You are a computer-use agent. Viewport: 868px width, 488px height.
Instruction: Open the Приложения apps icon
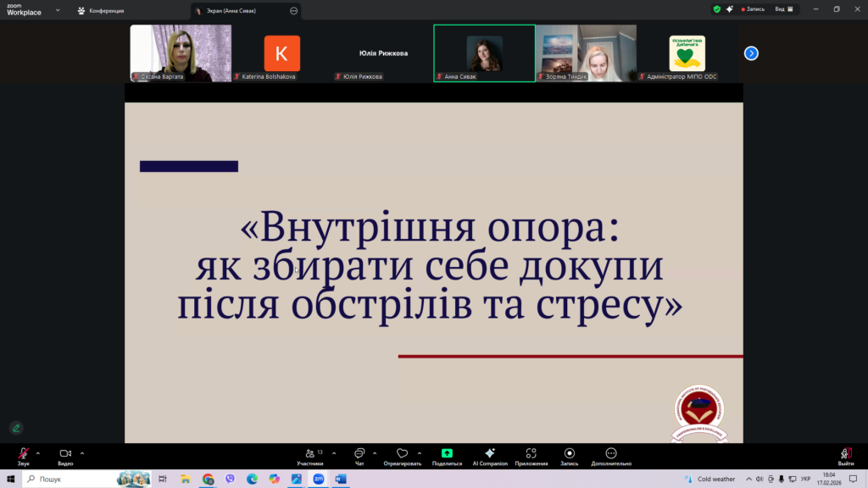pyautogui.click(x=531, y=454)
